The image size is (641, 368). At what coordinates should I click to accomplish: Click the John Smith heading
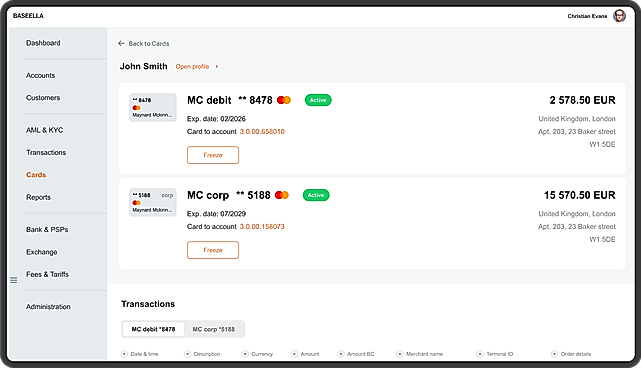coord(143,66)
